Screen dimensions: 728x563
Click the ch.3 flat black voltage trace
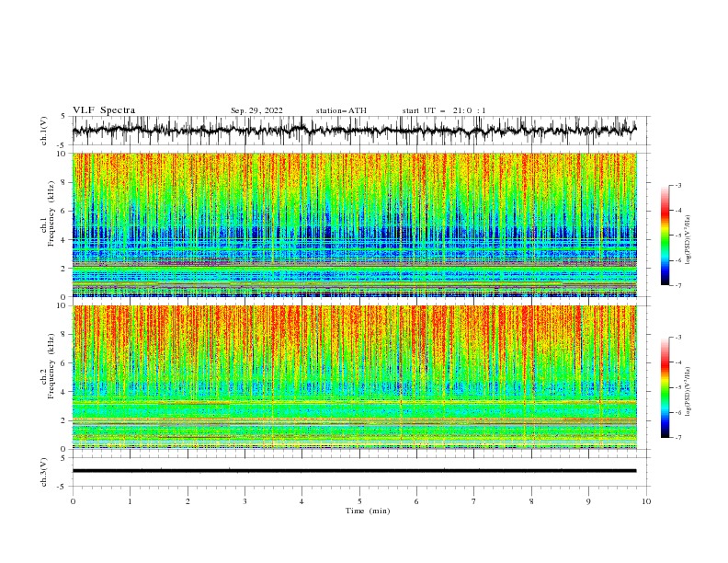click(355, 471)
